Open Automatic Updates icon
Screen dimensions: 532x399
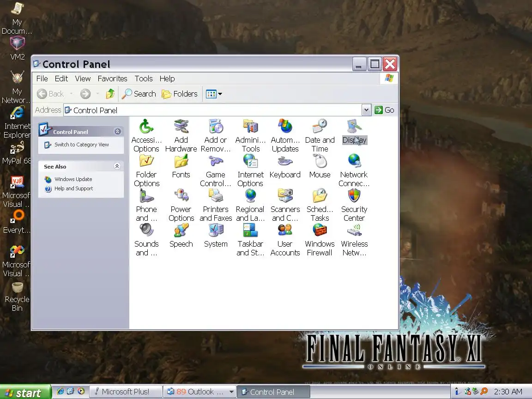point(285,135)
